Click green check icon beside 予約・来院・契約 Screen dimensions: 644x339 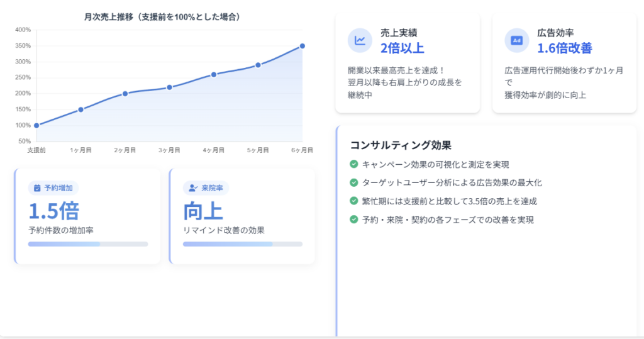pyautogui.click(x=354, y=220)
